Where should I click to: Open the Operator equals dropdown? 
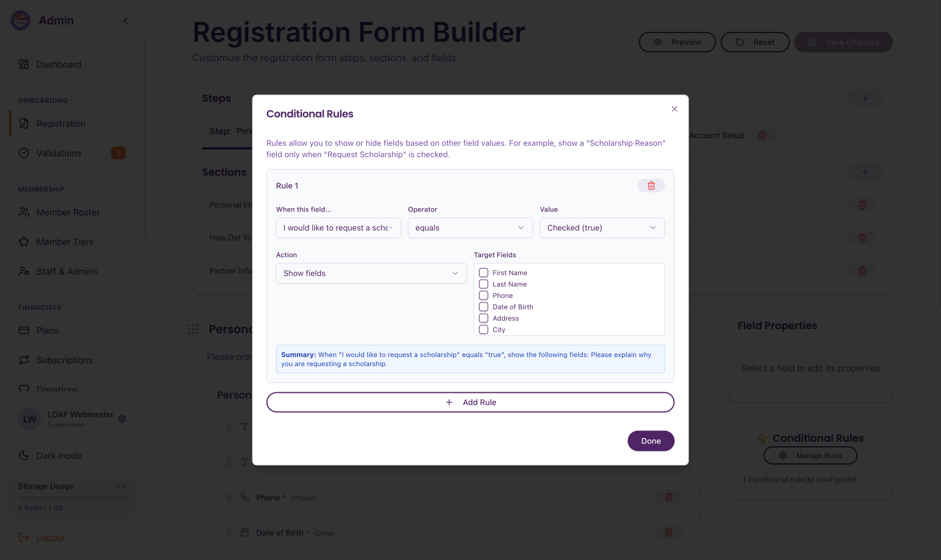[470, 228]
